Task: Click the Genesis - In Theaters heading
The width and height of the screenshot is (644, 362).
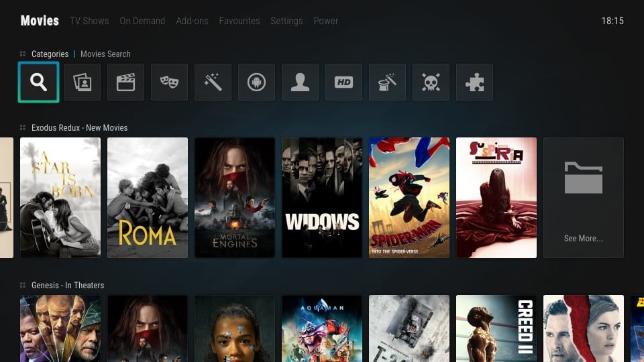Action: click(x=68, y=286)
